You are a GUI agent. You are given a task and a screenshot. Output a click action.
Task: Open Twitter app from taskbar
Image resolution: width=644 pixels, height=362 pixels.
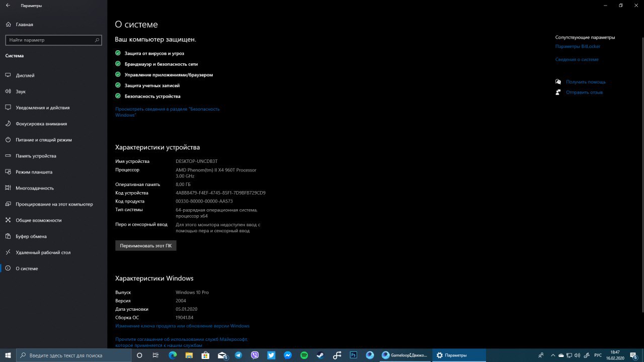pyautogui.click(x=271, y=355)
